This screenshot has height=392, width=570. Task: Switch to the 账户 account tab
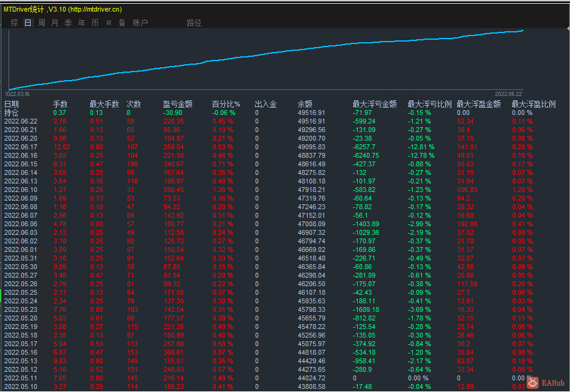[x=140, y=23]
